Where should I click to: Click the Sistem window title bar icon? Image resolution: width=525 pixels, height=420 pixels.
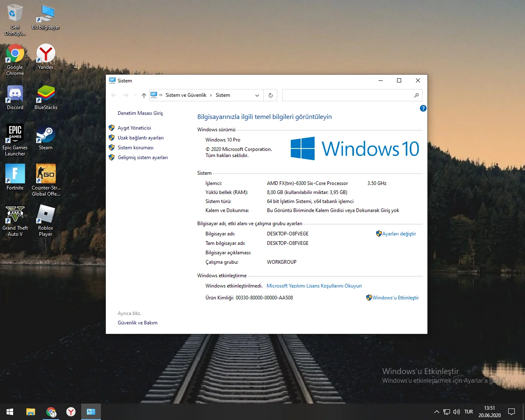click(x=112, y=80)
